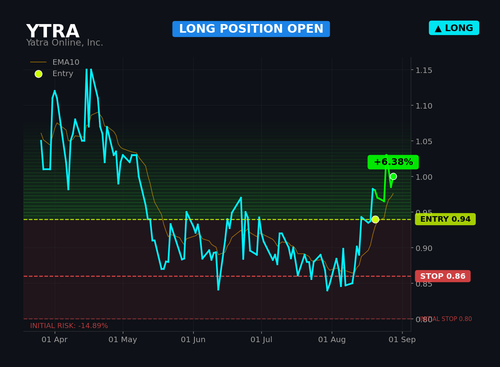The image size is (500, 367).
Task: Click the 1.05 price axis label
Action: tap(424, 141)
